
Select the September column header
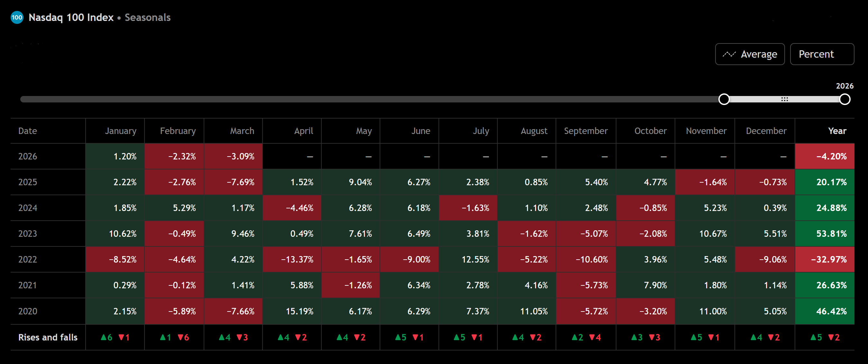586,131
